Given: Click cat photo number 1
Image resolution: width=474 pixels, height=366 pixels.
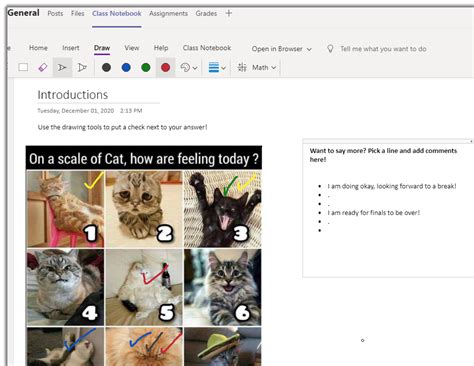Looking at the screenshot, I should tap(65, 209).
